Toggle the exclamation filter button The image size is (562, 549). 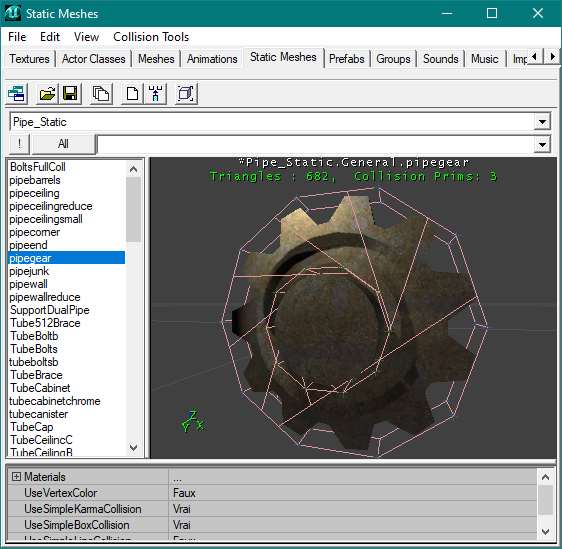[19, 144]
